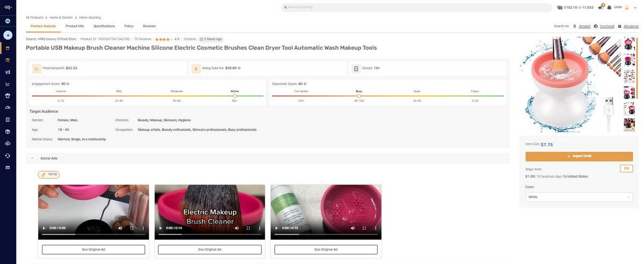644x264 pixels.
Task: Open the analytics chart icon in sidebar
Action: pyautogui.click(x=8, y=84)
